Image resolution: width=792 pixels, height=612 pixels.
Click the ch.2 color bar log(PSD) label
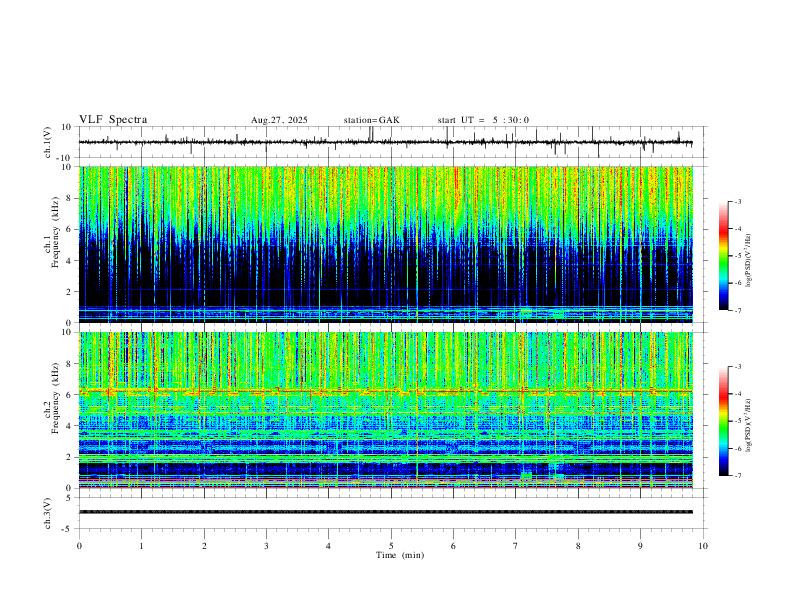click(x=748, y=425)
